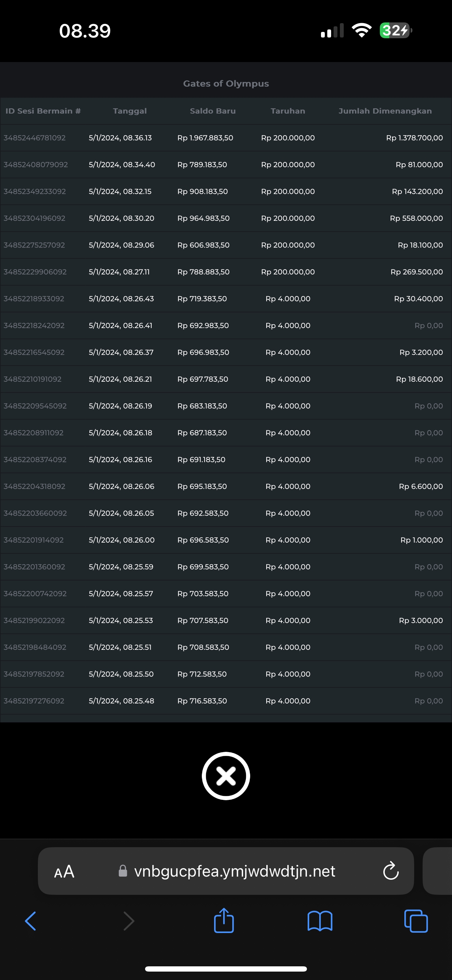Image resolution: width=452 pixels, height=980 pixels.
Task: Tap the padlock icon in address bar
Action: [123, 871]
